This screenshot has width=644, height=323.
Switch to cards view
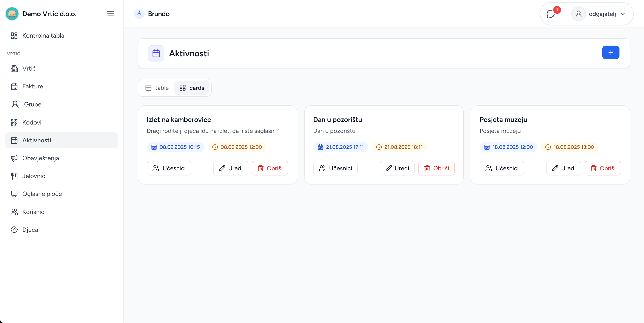(192, 88)
